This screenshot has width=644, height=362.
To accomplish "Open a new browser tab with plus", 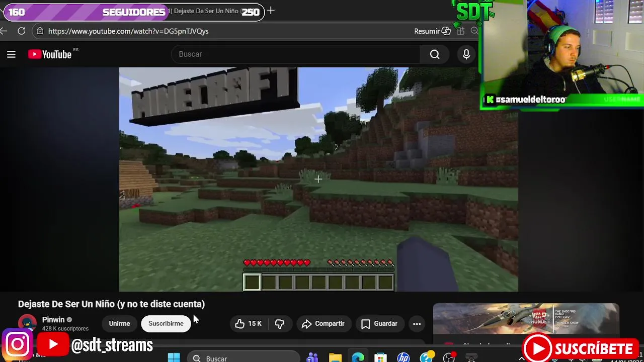I will tap(271, 11).
